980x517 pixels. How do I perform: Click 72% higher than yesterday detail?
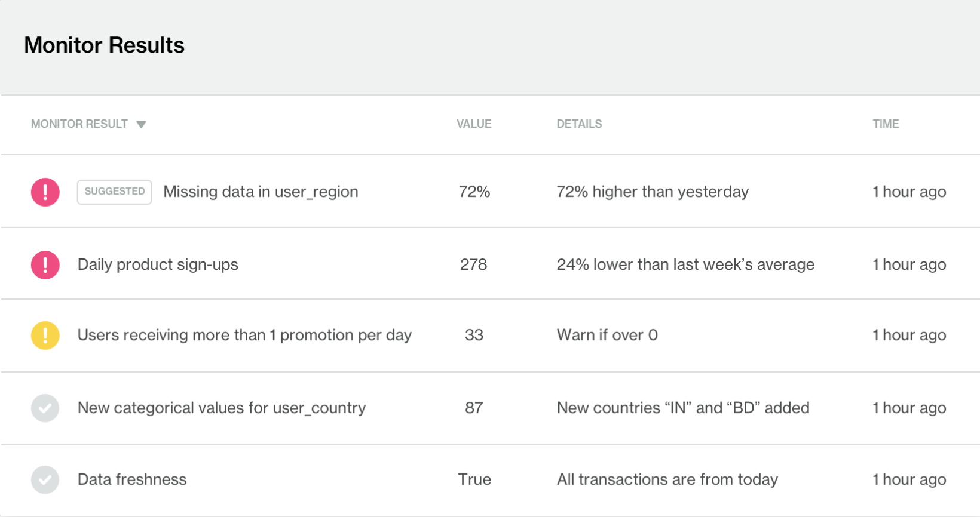(x=653, y=192)
